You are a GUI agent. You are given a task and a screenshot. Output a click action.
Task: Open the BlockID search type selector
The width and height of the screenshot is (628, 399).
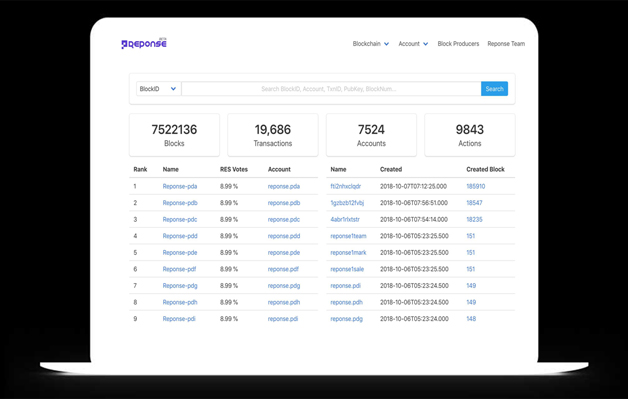tap(158, 89)
